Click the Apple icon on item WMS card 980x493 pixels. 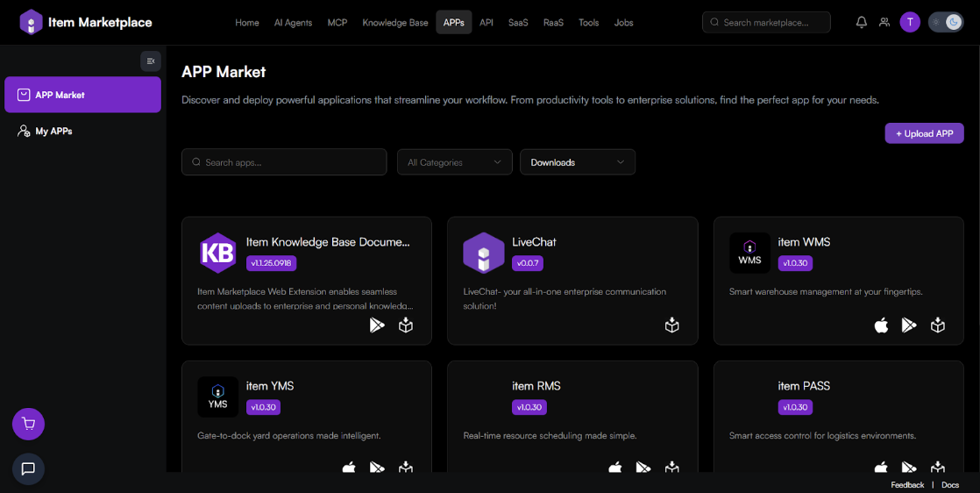click(x=881, y=325)
